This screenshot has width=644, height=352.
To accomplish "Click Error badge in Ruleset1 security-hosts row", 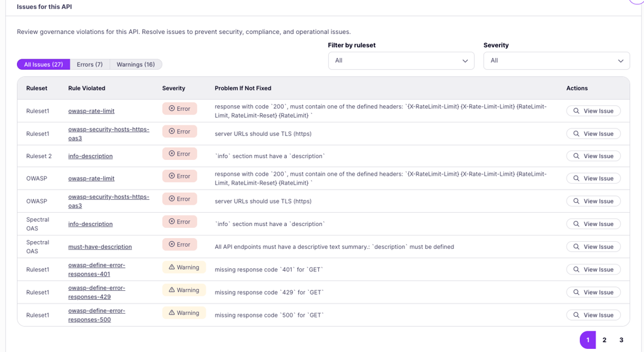I will tap(179, 132).
